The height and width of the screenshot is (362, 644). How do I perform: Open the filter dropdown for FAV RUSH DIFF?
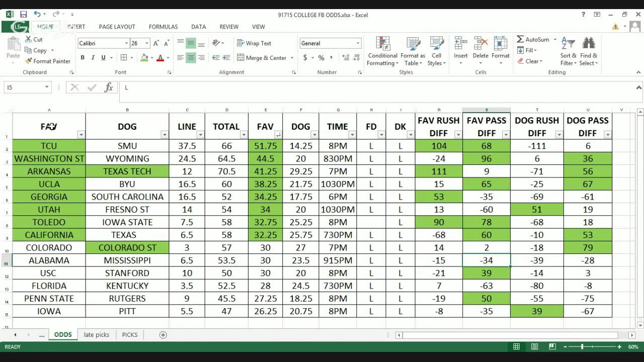click(458, 134)
